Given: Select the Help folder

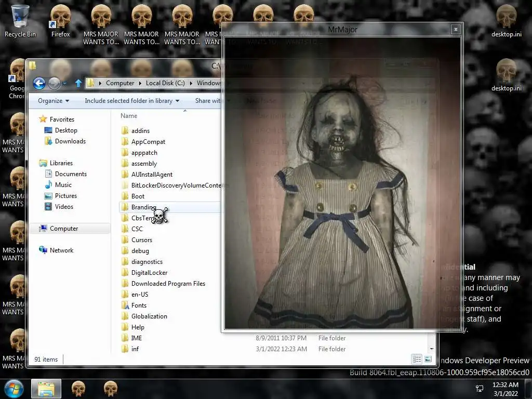Looking at the screenshot, I should [132, 327].
